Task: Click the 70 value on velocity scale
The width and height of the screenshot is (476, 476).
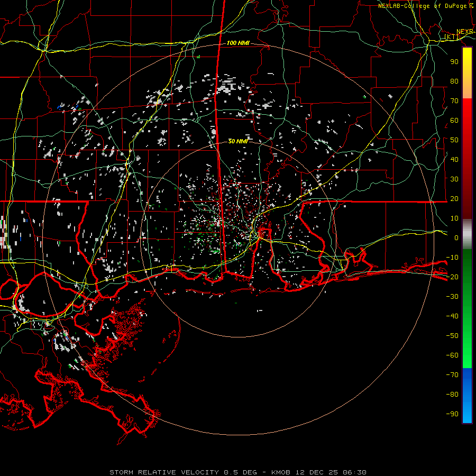Action: click(454, 101)
